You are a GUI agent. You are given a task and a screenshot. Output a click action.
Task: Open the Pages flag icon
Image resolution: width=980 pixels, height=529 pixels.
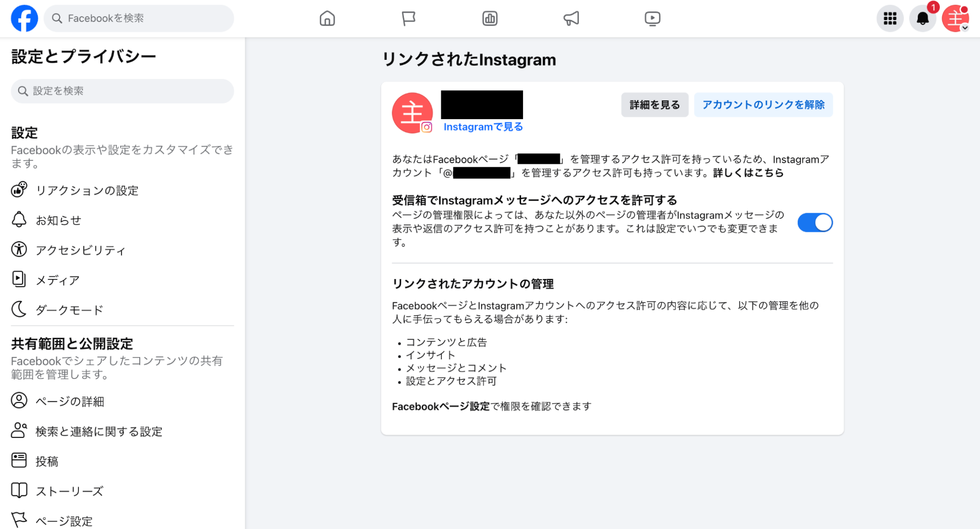coord(408,19)
